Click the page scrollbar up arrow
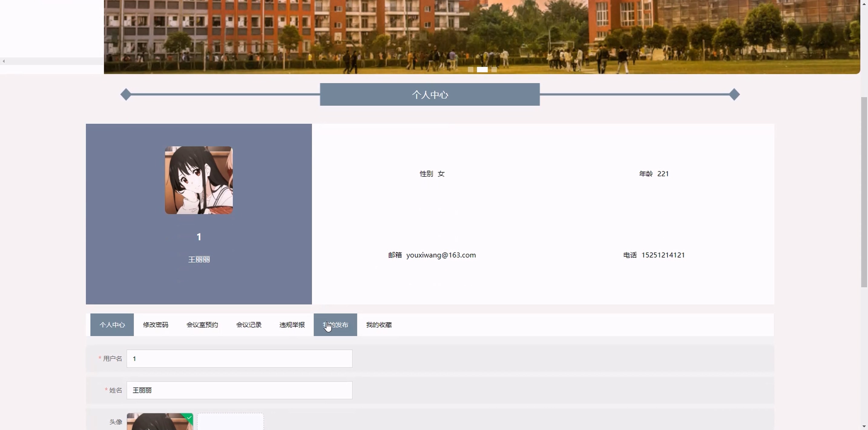Screen dimensions: 868x430 coord(864,4)
